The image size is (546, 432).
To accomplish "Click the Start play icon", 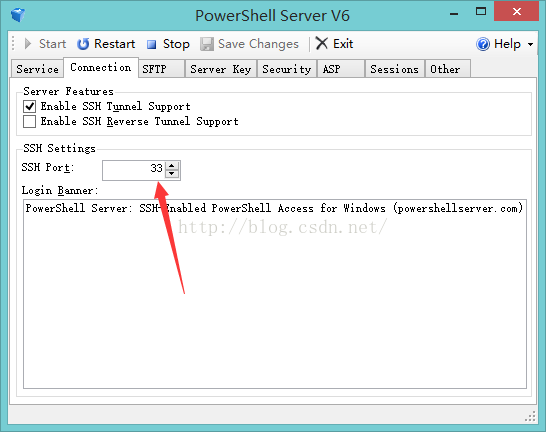I will pos(28,44).
